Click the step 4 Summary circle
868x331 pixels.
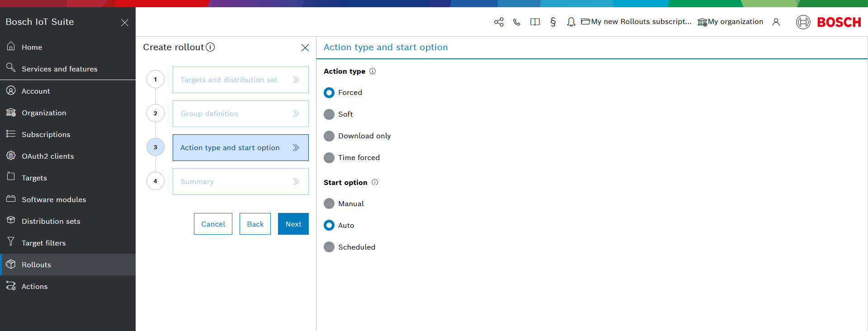click(156, 181)
